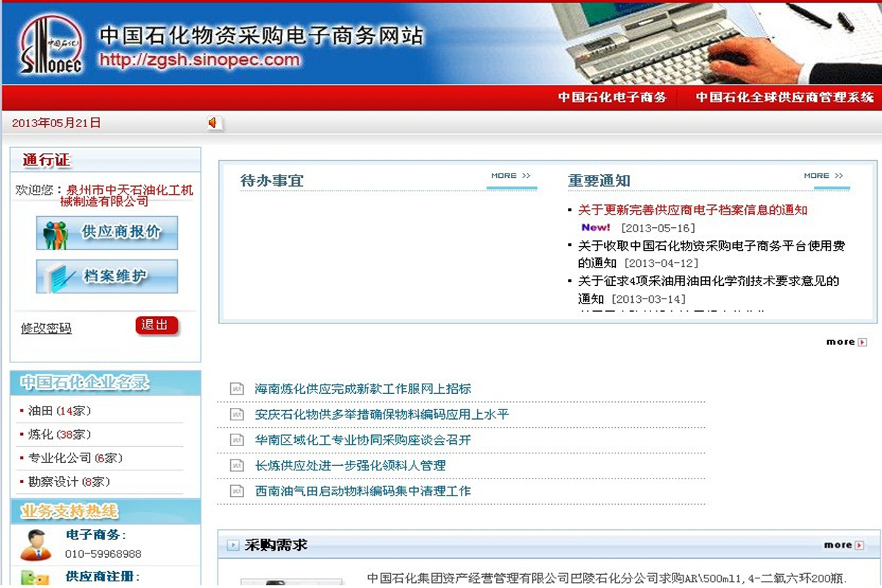Show more items below the notice panel
The image size is (882, 588).
pos(845,342)
